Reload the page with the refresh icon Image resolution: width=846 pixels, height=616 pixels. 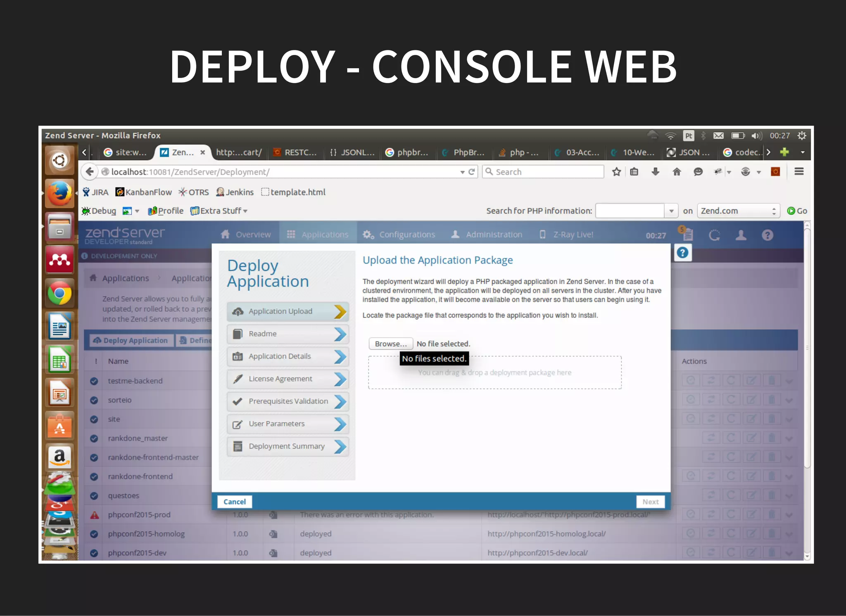pos(472,172)
